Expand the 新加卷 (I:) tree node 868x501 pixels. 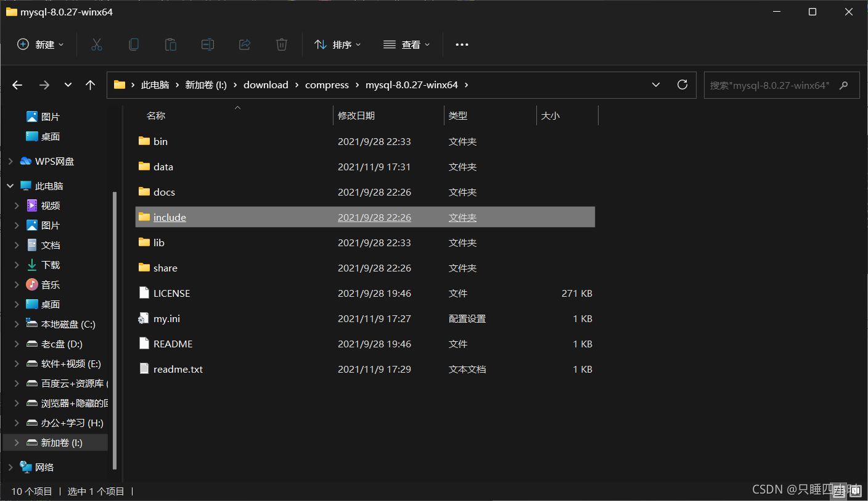pyautogui.click(x=17, y=442)
